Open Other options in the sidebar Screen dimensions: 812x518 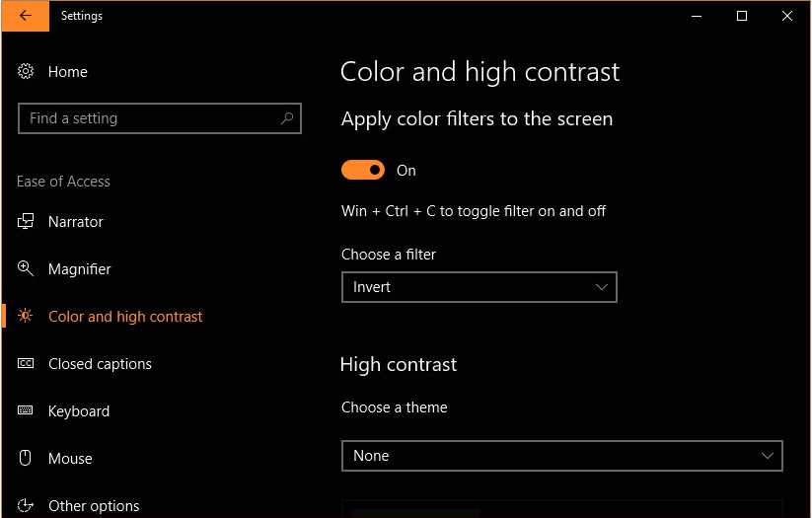pyautogui.click(x=94, y=505)
